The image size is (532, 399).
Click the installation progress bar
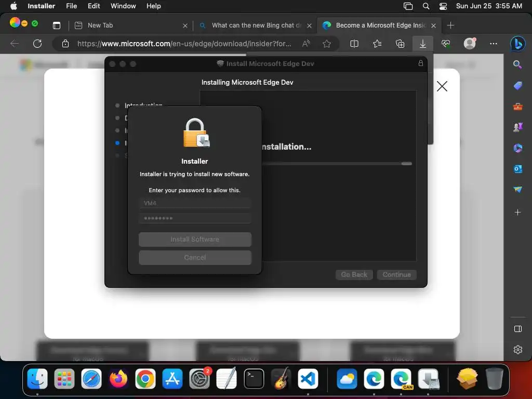tap(337, 164)
